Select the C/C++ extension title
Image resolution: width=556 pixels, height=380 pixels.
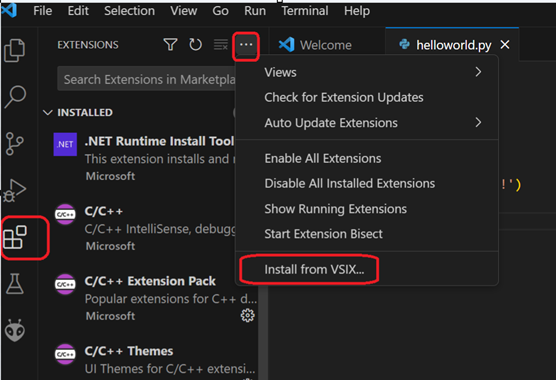click(104, 211)
